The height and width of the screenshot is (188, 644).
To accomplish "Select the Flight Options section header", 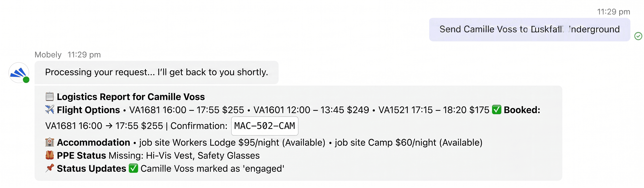I will pyautogui.click(x=88, y=110).
